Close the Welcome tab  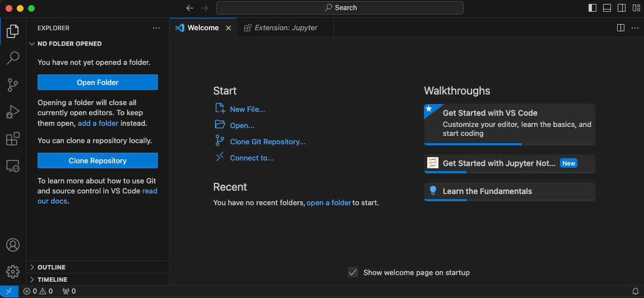tap(229, 28)
